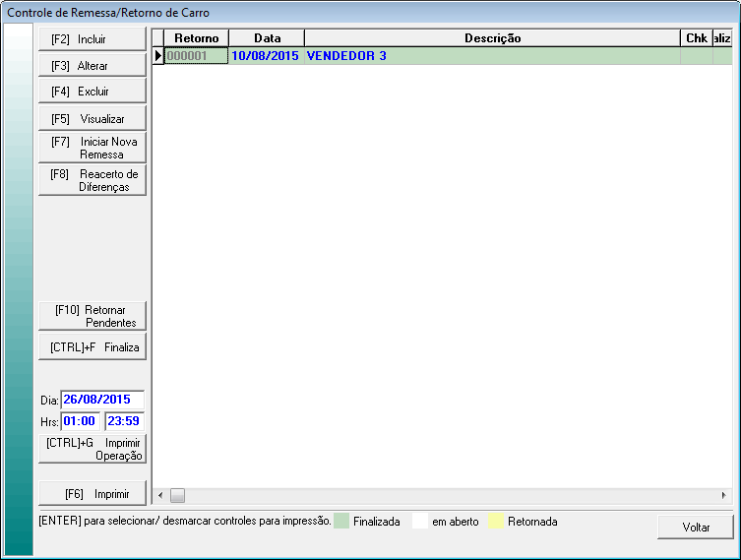Click the horizontal scrollbar right arrow
741x560 pixels.
point(724,495)
